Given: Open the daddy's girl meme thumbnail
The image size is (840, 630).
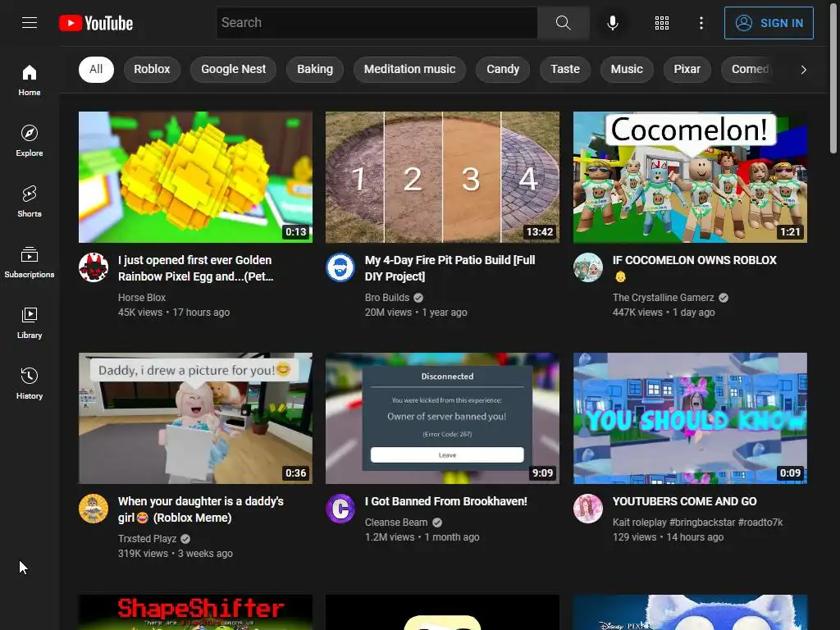Looking at the screenshot, I should coord(195,418).
